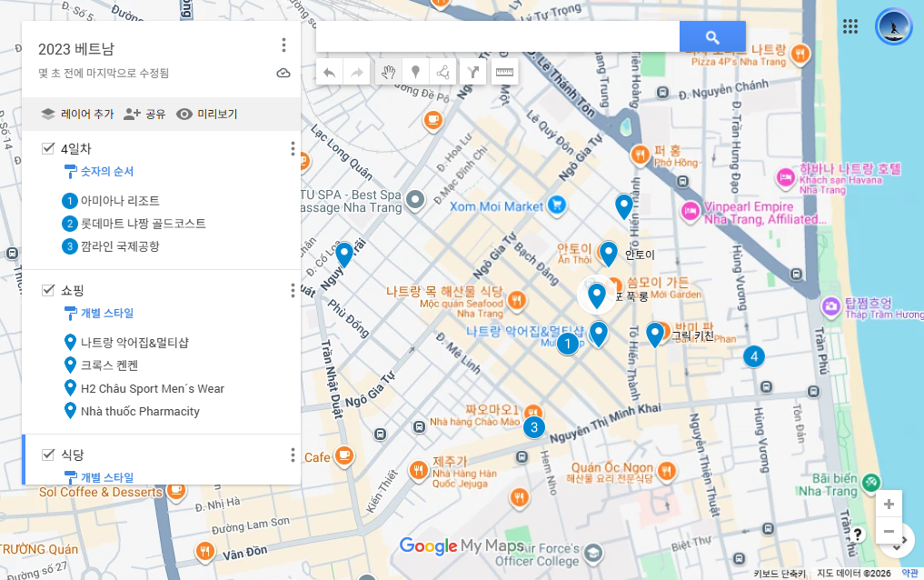Screen dimensions: 924x580
Task: Click 레이어 추가 button
Action: 77,114
